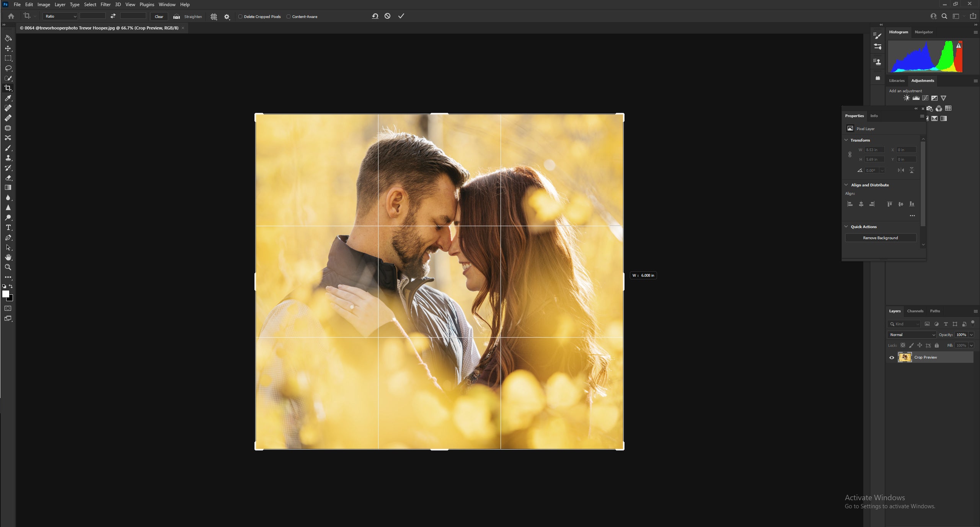The height and width of the screenshot is (527, 980).
Task: Open the Adjustments tab panel
Action: click(x=922, y=80)
